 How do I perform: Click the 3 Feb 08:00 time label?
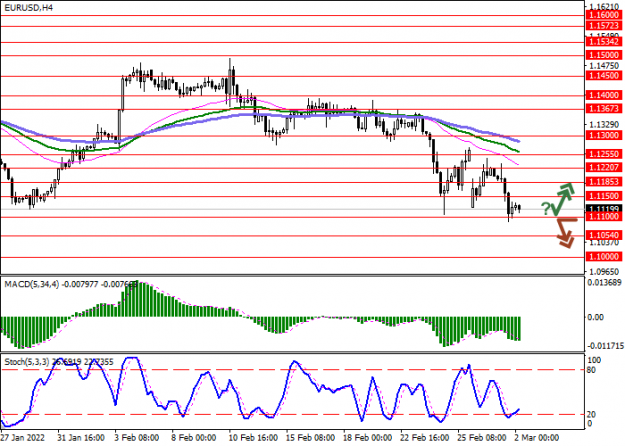click(x=137, y=438)
